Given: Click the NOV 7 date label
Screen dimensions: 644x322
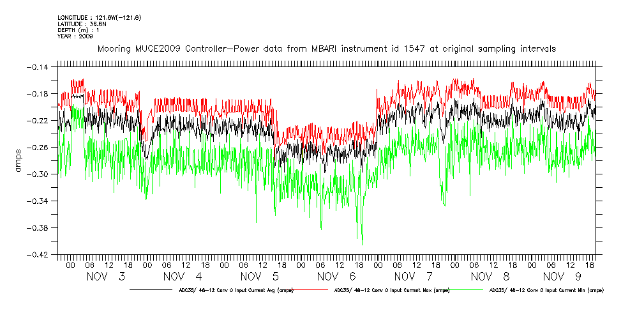Looking at the screenshot, I should (414, 277).
